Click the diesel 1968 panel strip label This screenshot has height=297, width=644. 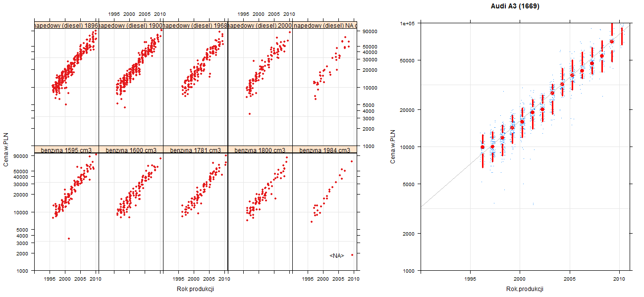pos(195,25)
